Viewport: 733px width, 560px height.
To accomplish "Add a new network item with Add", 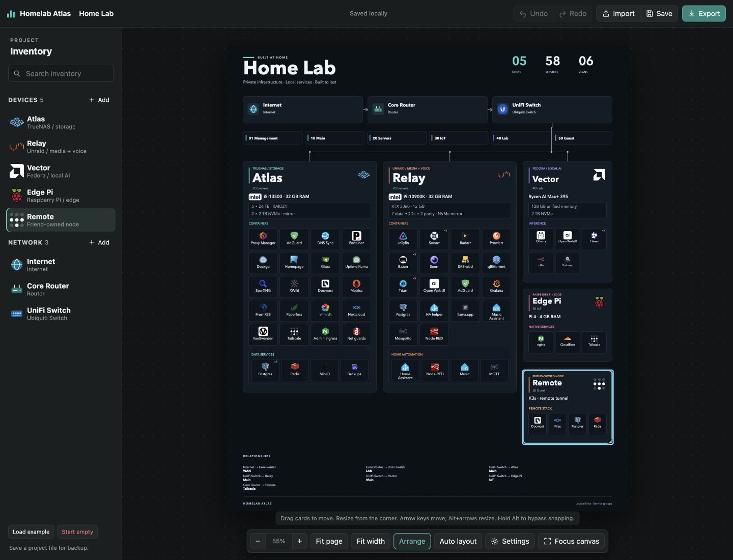I will [99, 242].
